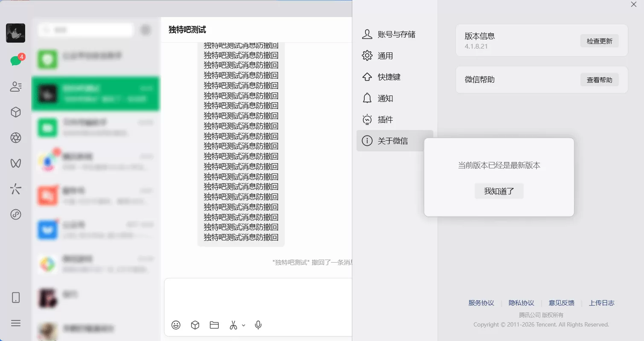Select the screenshot scissors tool
Viewport: 644px width, 341px height.
click(x=234, y=325)
